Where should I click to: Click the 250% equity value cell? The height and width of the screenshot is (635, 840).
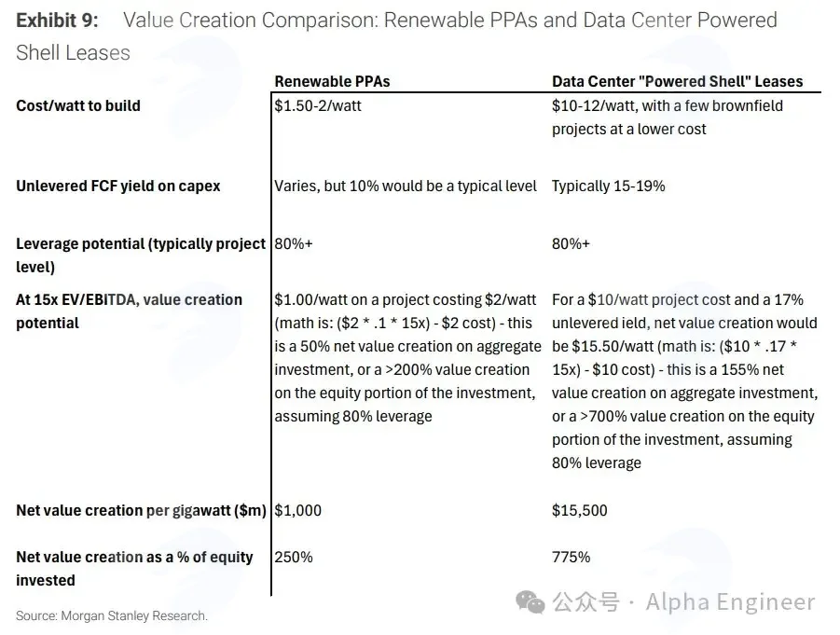[x=294, y=558]
